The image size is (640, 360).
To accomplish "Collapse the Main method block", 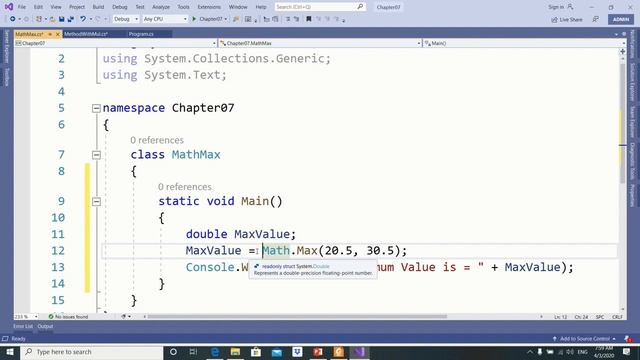I will pos(96,201).
